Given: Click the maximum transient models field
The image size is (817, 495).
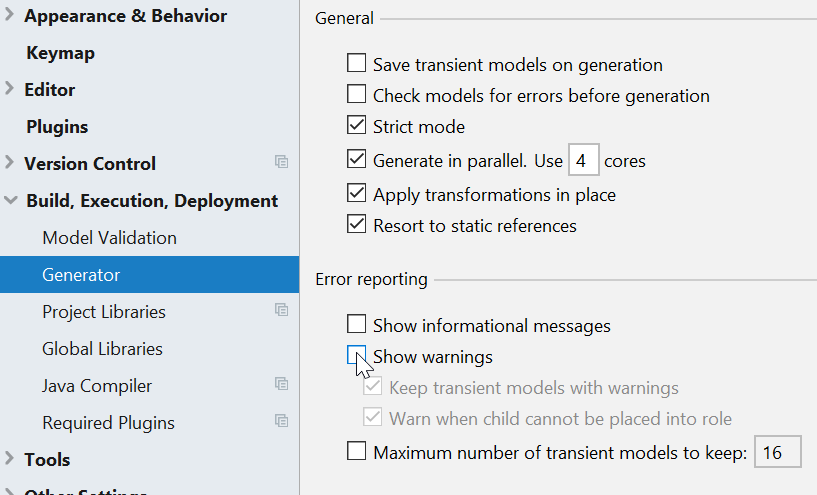Looking at the screenshot, I should pos(777,453).
